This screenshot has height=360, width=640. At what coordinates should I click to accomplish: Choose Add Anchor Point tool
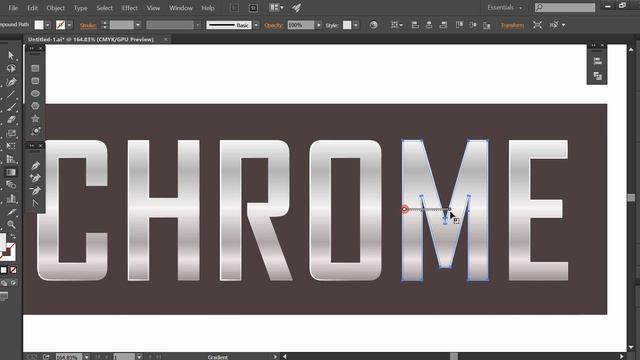coord(35,178)
